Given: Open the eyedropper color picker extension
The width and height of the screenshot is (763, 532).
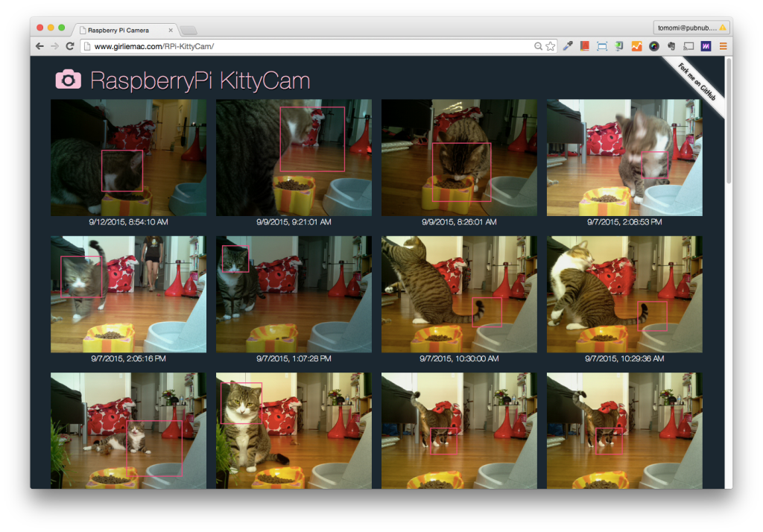Looking at the screenshot, I should point(568,46).
